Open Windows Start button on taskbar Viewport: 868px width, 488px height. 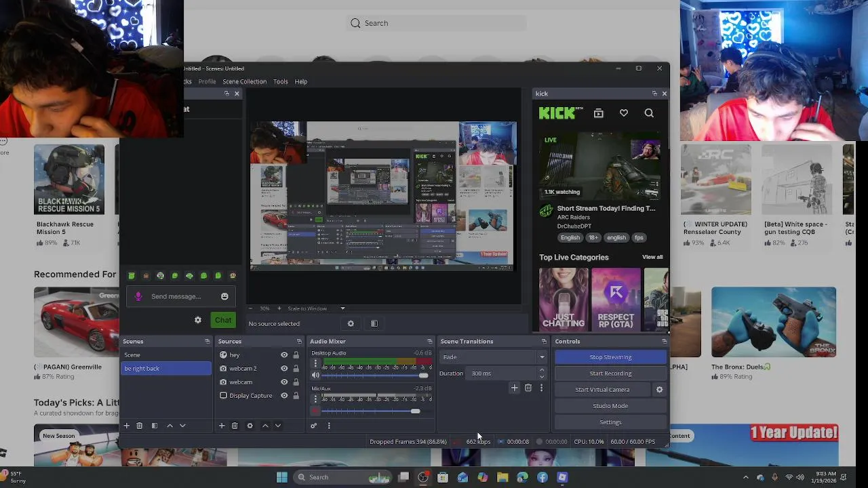(281, 477)
